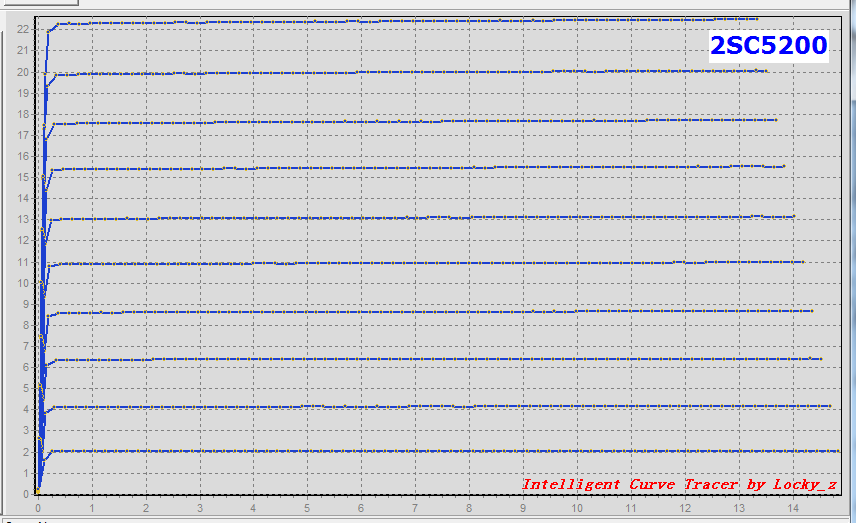Image resolution: width=856 pixels, height=523 pixels.
Task: Click the vertical axis label 18
Action: [x=22, y=114]
